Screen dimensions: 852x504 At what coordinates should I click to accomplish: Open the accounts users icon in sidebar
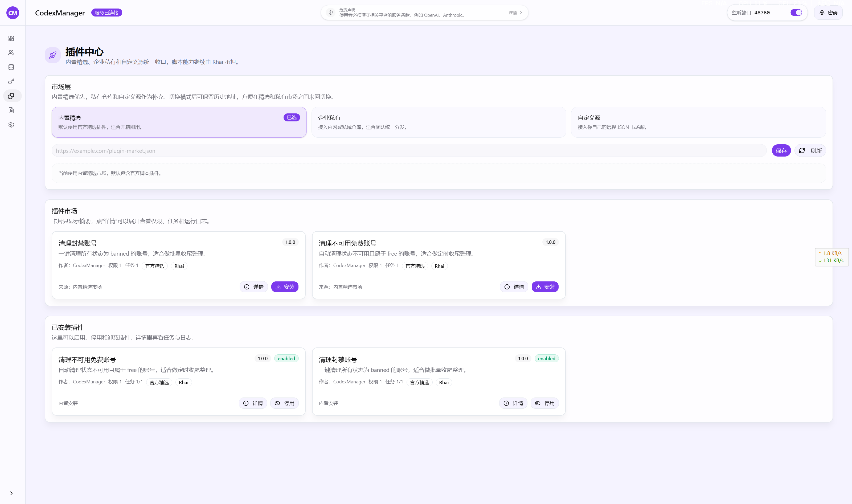coord(11,53)
